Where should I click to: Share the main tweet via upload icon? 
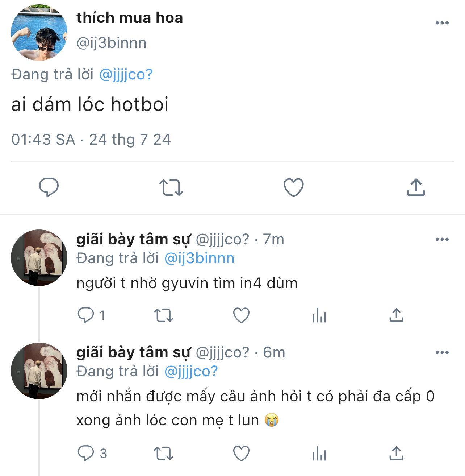pyautogui.click(x=416, y=187)
